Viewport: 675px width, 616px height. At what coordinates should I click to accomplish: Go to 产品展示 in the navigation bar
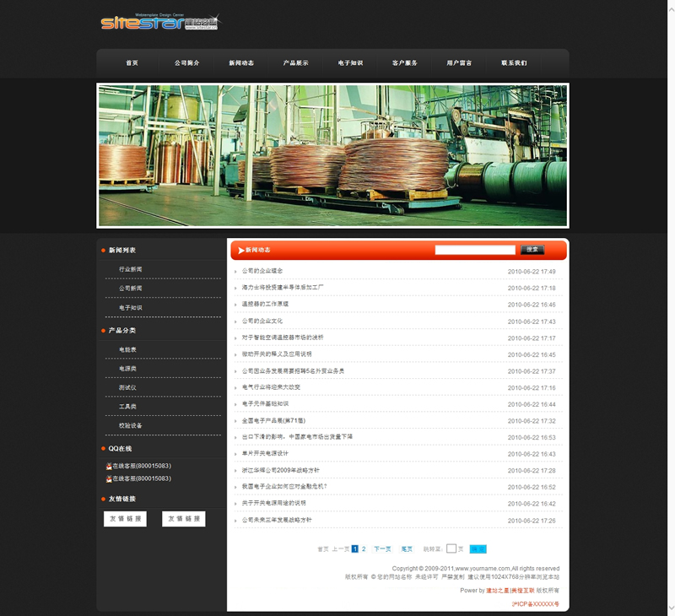pos(295,63)
